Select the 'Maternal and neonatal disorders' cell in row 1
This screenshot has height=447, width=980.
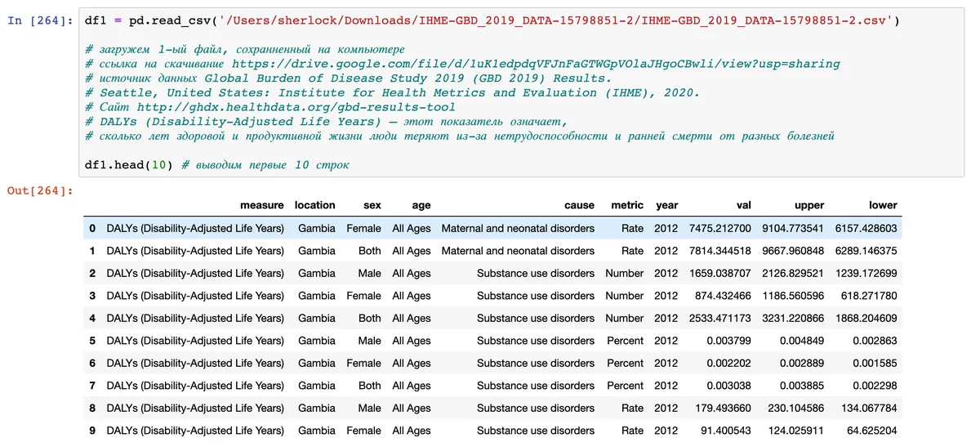click(x=518, y=251)
